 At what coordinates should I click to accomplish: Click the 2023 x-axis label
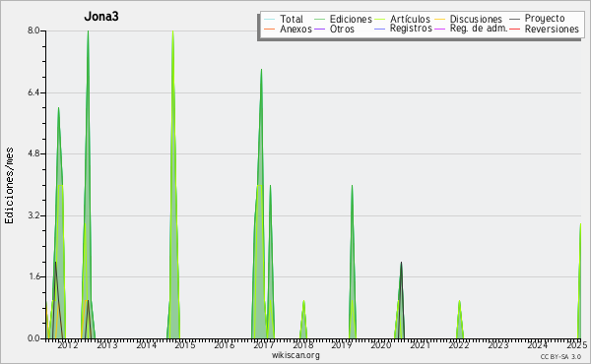pos(497,344)
